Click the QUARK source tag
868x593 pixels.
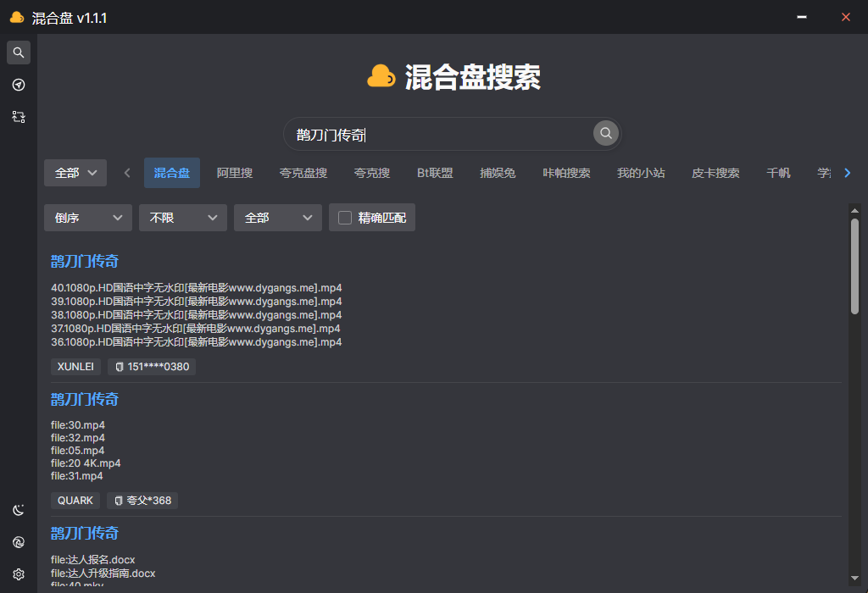75,501
